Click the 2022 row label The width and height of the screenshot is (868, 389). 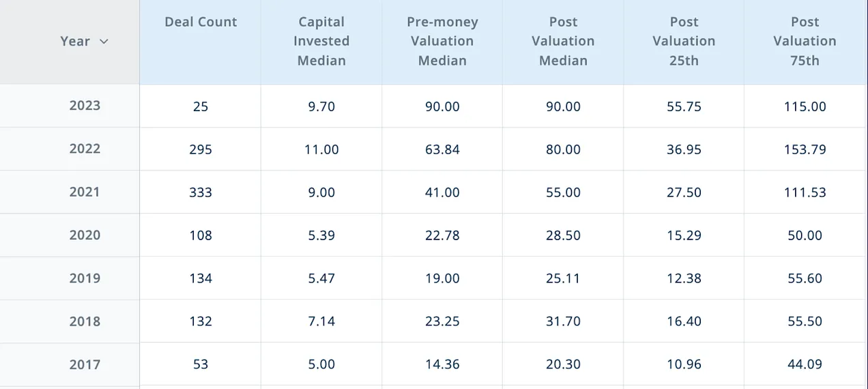85,149
